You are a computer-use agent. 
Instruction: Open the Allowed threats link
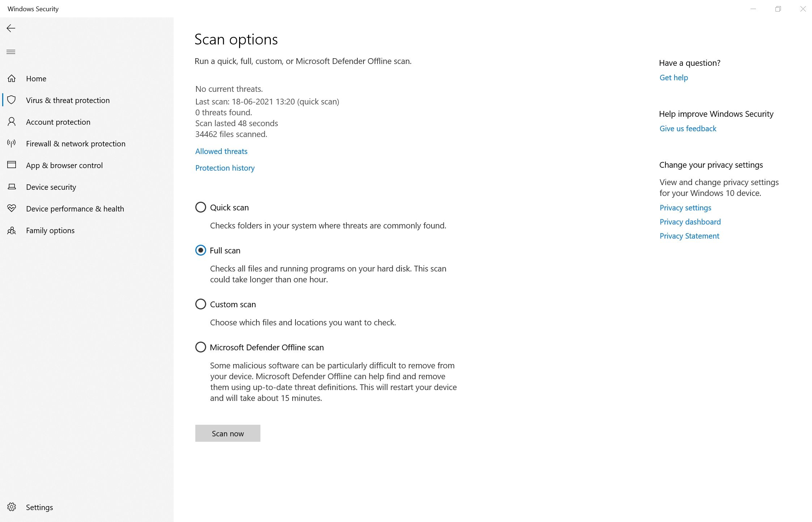pos(221,151)
